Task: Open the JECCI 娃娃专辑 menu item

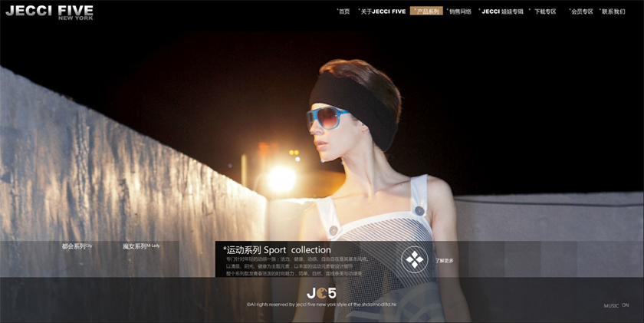Action: [502, 12]
